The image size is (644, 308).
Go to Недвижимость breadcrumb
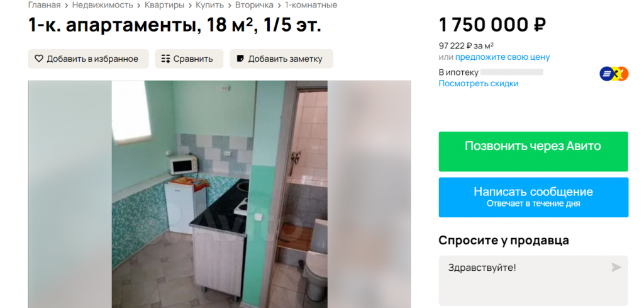click(103, 5)
